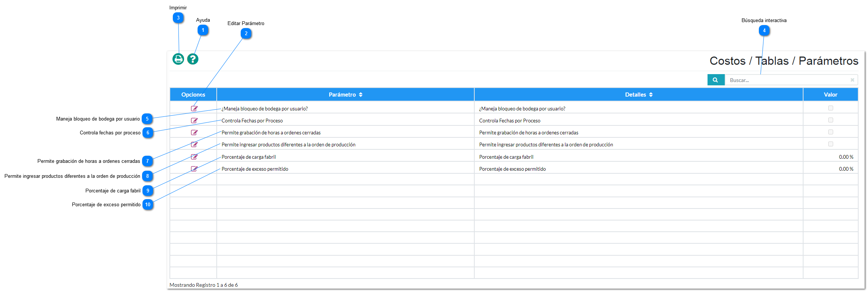Sort by the Detalles column header
Viewport: 868px width, 292px height.
[639, 95]
